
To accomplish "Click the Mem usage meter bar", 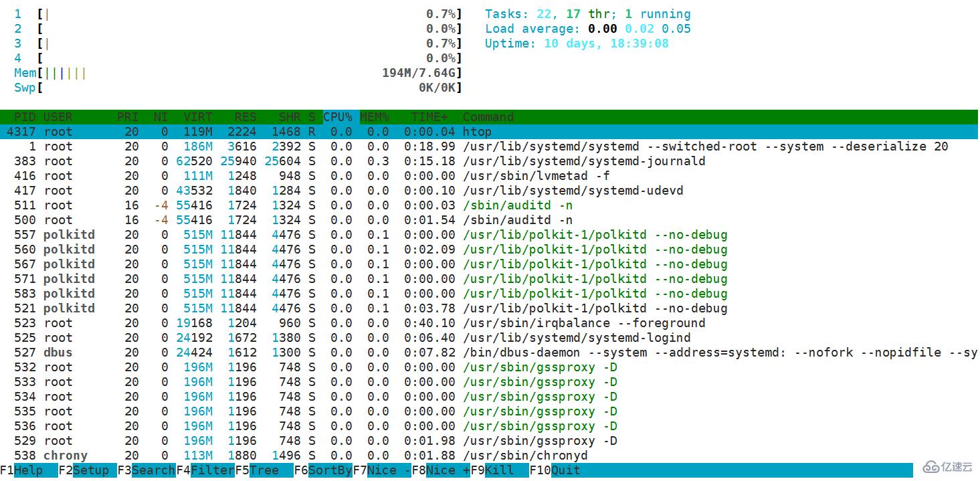I will [x=238, y=73].
